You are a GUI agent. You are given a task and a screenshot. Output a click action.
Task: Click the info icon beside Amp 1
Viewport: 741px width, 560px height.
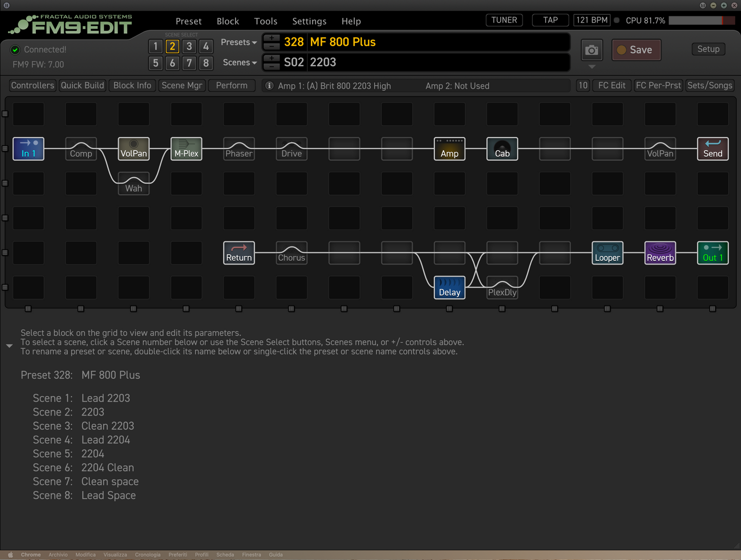click(x=269, y=86)
